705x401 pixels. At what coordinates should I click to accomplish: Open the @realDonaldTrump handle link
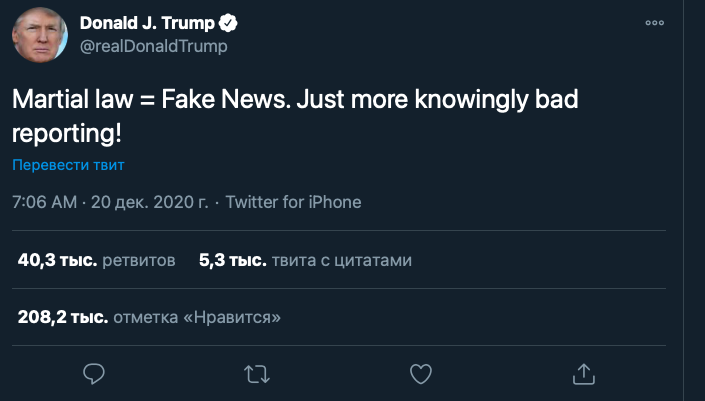tap(154, 46)
